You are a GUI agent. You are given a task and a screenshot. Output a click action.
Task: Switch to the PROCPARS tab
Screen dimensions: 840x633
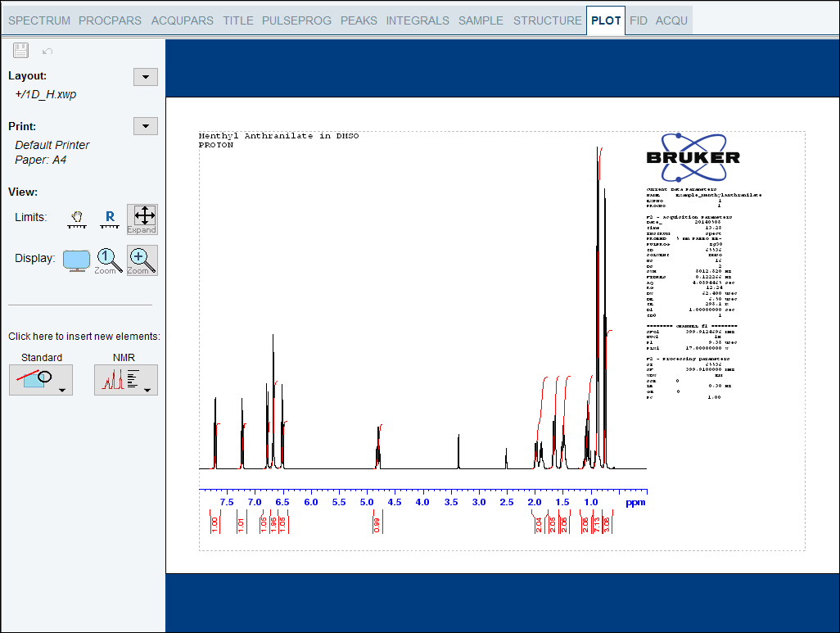coord(110,20)
